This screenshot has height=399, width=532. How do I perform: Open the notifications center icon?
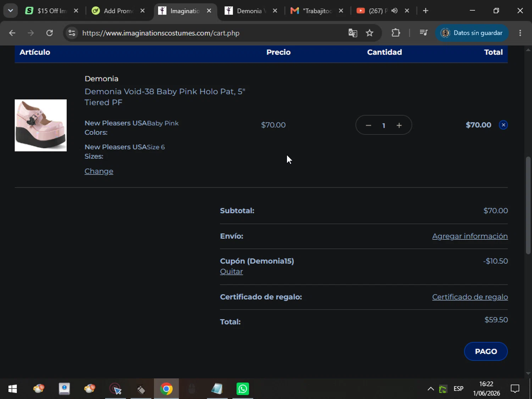(x=515, y=389)
